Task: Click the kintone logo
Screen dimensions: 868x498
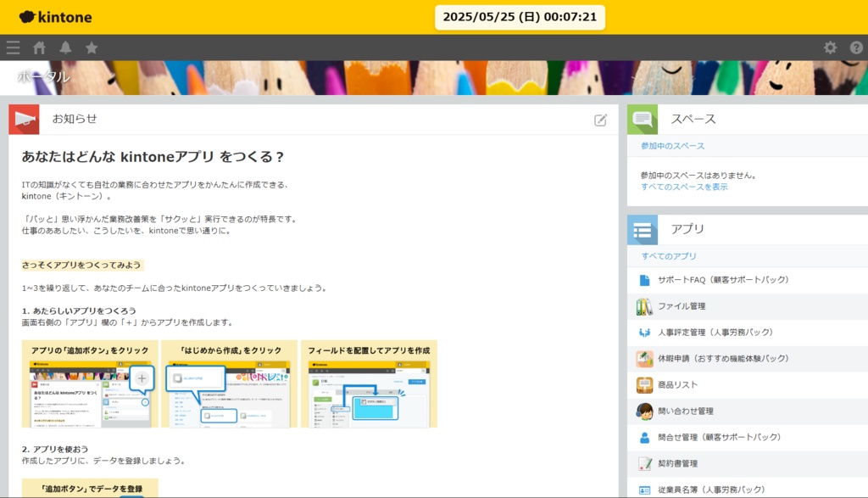Action: pos(55,17)
